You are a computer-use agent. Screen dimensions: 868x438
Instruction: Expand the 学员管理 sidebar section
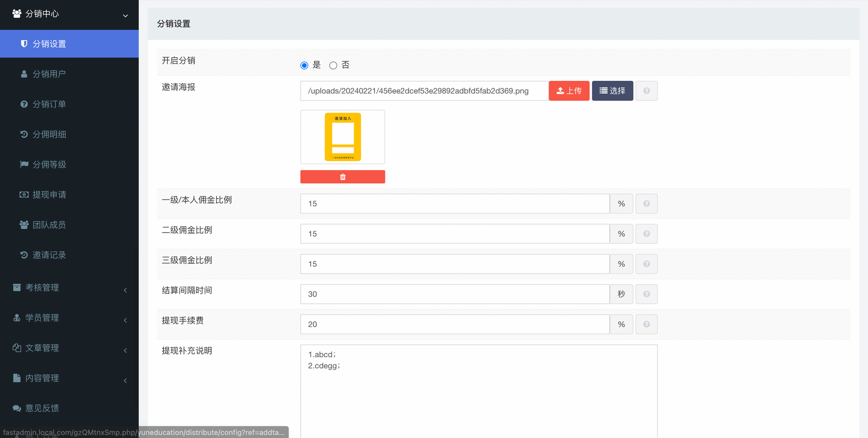coord(69,318)
